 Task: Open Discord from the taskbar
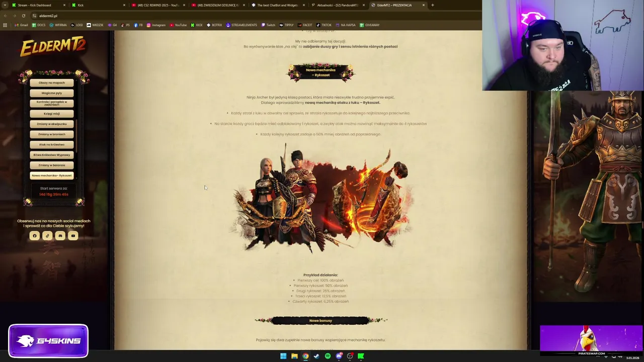tap(339, 356)
